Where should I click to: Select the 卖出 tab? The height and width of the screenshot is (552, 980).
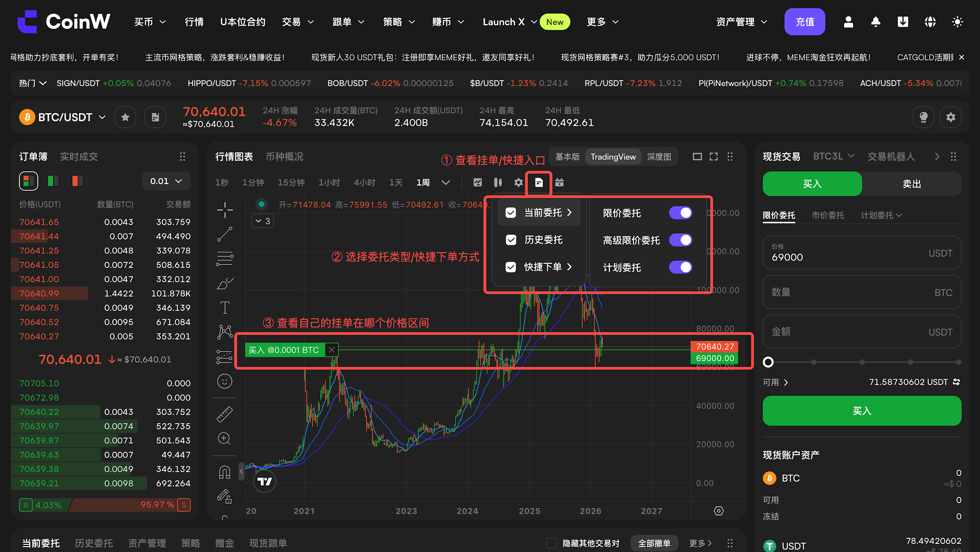coord(912,184)
